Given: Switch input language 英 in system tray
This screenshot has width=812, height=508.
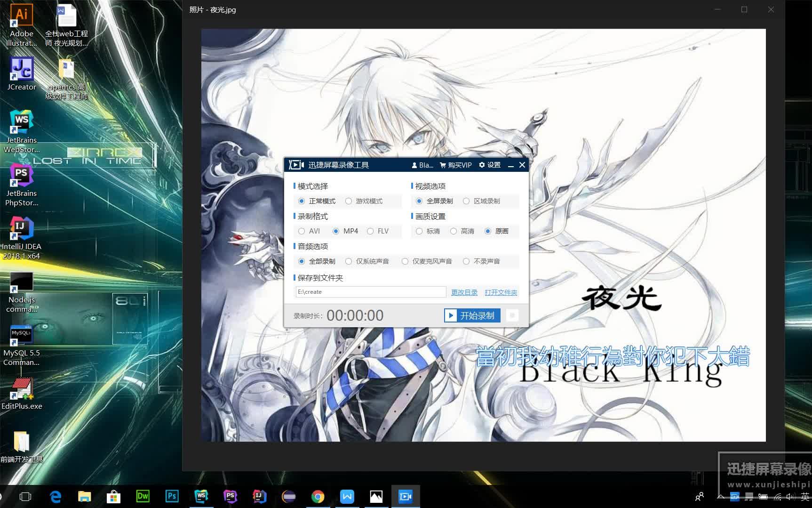Looking at the screenshot, I should click(x=805, y=497).
